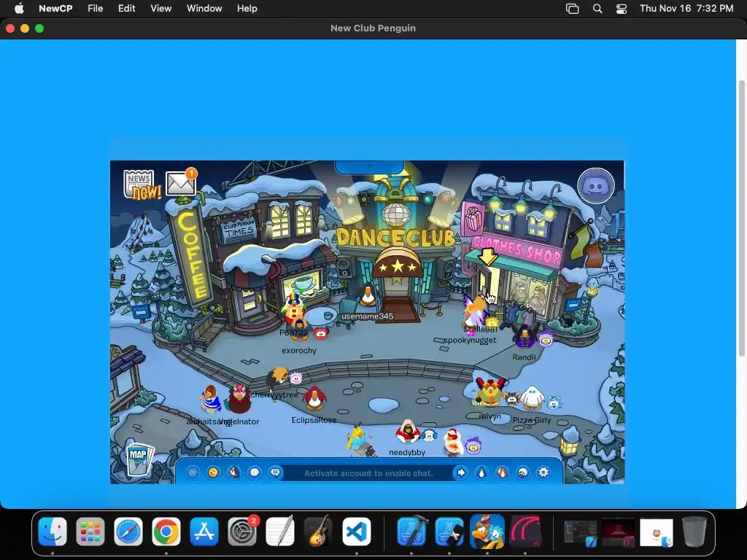The image size is (747, 560).
Task: Expand the blue tab above the game
Action: click(x=370, y=167)
